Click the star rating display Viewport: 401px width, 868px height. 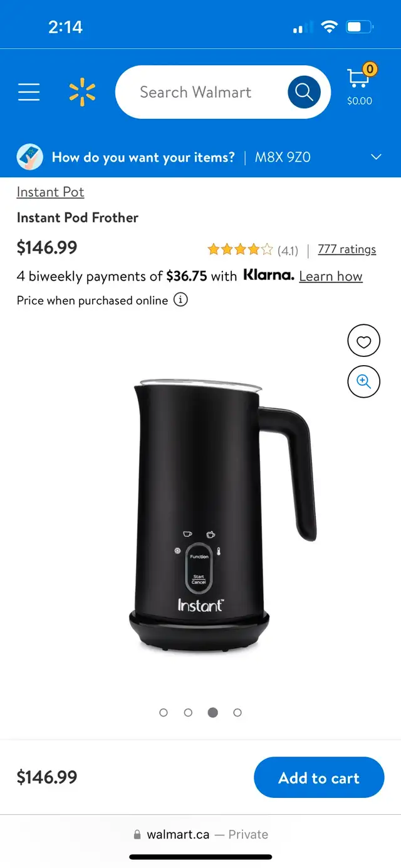click(241, 250)
